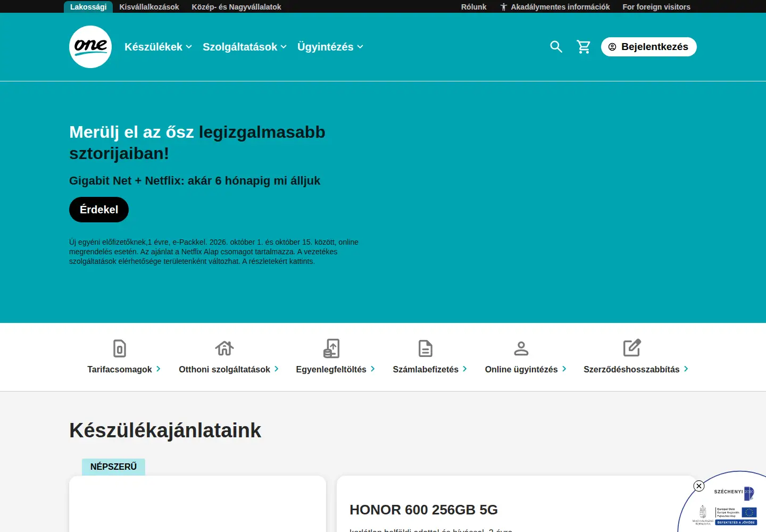Switch to the Kisvállalkozások tab
The width and height of the screenshot is (766, 532).
click(149, 7)
